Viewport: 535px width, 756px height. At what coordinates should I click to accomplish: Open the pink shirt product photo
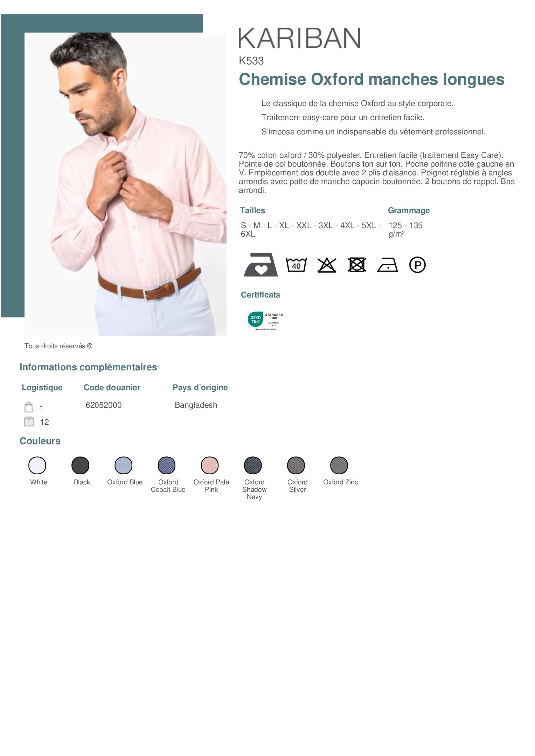pos(125,184)
